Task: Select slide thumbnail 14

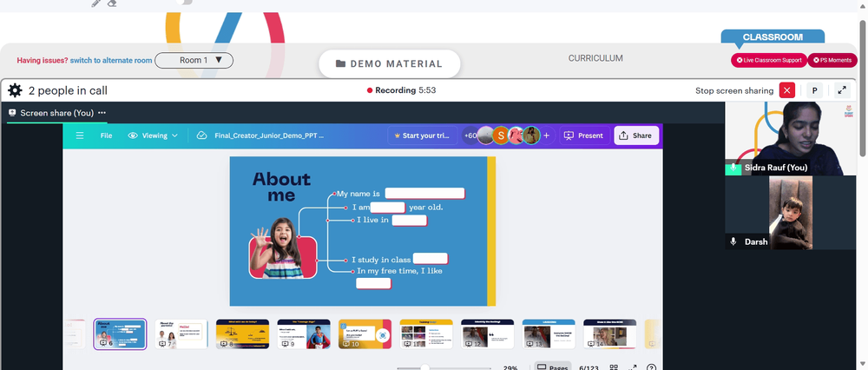Action: coord(609,334)
